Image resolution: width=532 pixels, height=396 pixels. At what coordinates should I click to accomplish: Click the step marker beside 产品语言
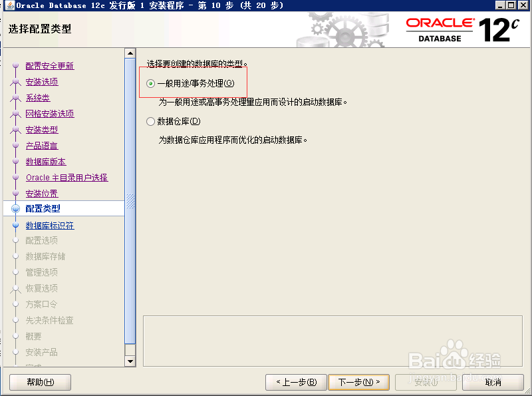pos(16,146)
